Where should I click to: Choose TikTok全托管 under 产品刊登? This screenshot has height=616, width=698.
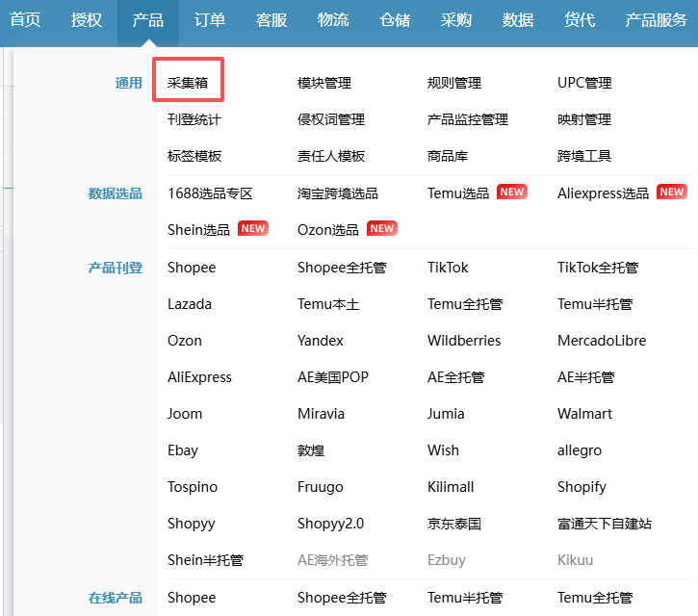[597, 267]
